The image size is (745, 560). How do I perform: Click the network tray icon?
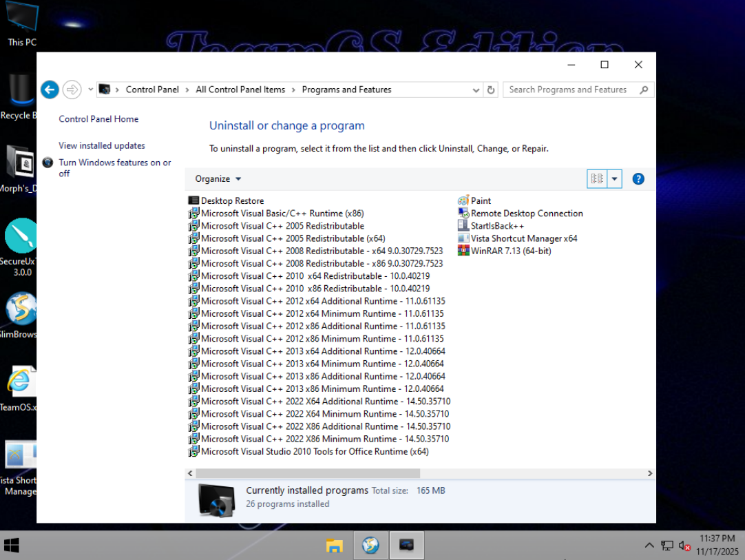click(x=667, y=546)
